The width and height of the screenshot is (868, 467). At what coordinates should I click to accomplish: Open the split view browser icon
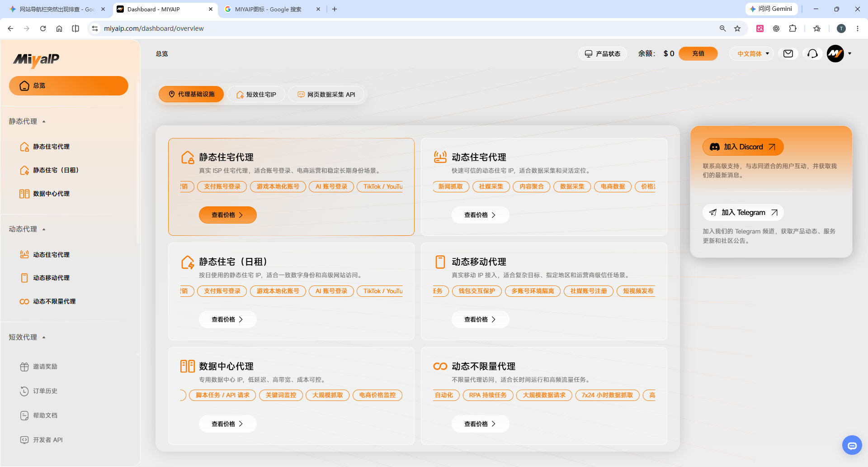coord(75,29)
